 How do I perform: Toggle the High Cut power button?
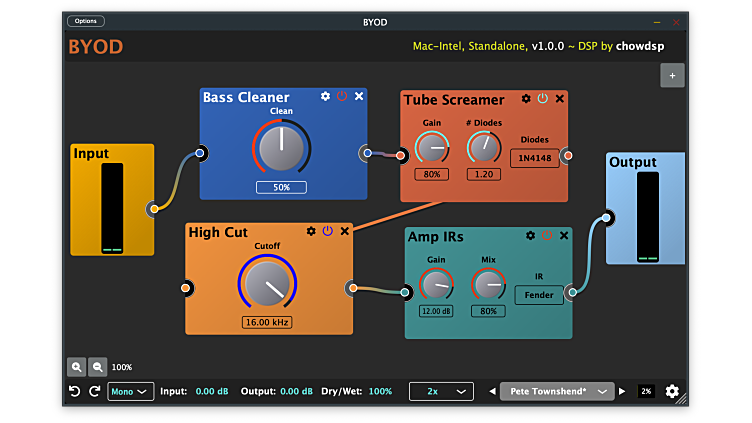[x=327, y=231]
